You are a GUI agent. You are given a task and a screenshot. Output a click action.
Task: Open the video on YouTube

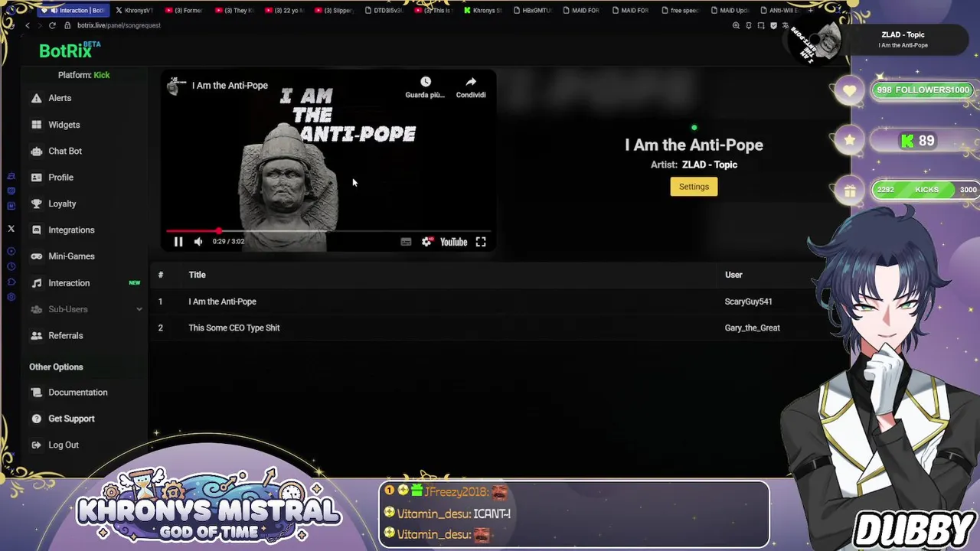[x=453, y=242]
